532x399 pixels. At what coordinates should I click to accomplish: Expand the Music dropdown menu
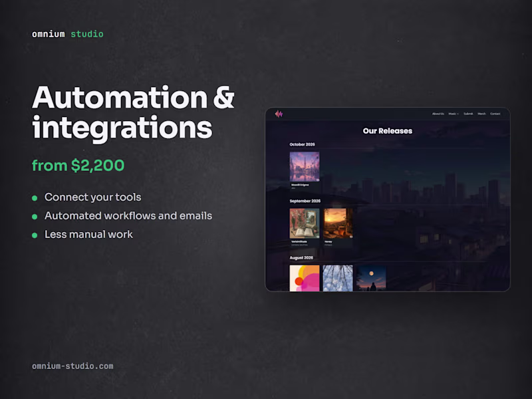[x=454, y=114]
